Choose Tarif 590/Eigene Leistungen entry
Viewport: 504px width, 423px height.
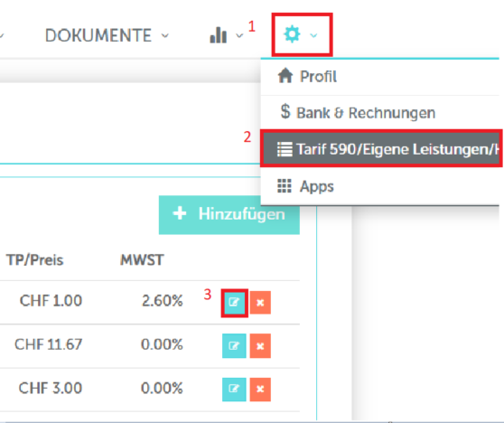[x=381, y=149]
